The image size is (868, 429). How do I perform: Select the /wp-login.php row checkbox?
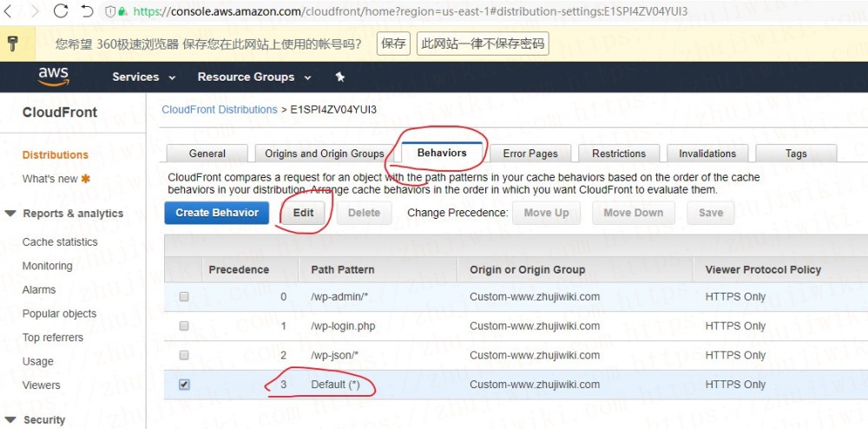coord(184,327)
